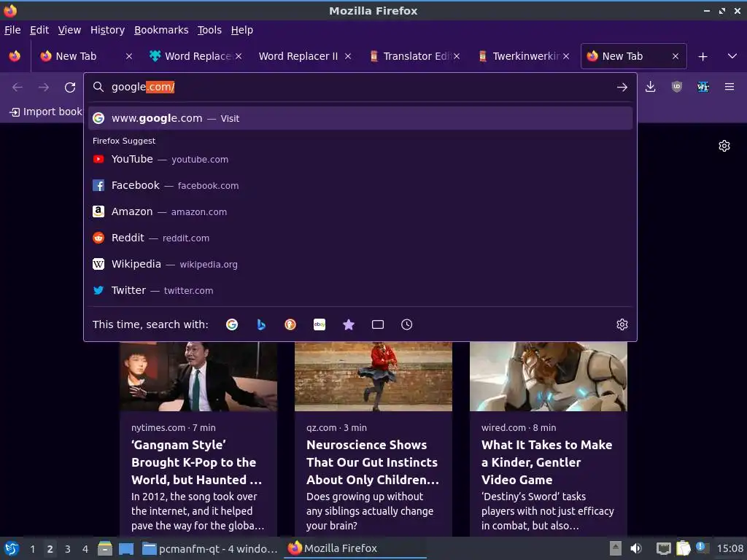The image size is (747, 560).
Task: Close the Twerkinwerkin tab
Action: (x=566, y=56)
